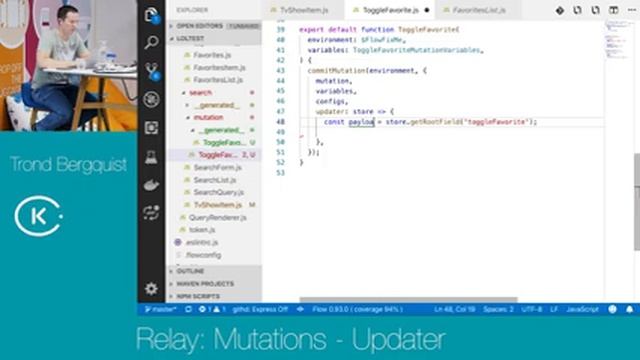Split the editor with the layout icon
Viewport: 640px width, 360px height.
[613, 10]
